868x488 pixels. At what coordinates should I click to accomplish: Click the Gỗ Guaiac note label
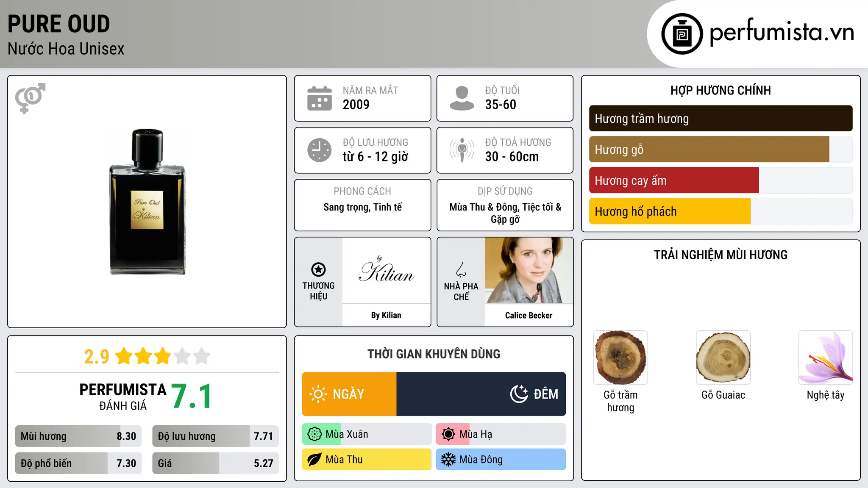point(723,395)
